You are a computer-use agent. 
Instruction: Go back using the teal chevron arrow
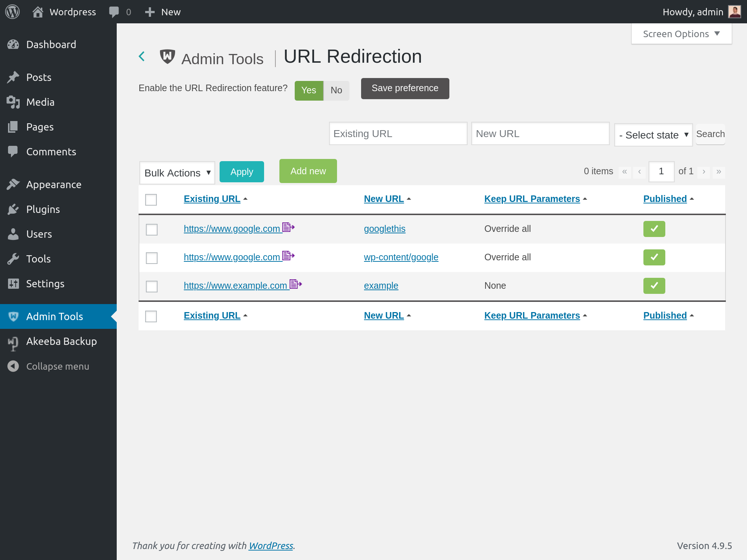(142, 57)
